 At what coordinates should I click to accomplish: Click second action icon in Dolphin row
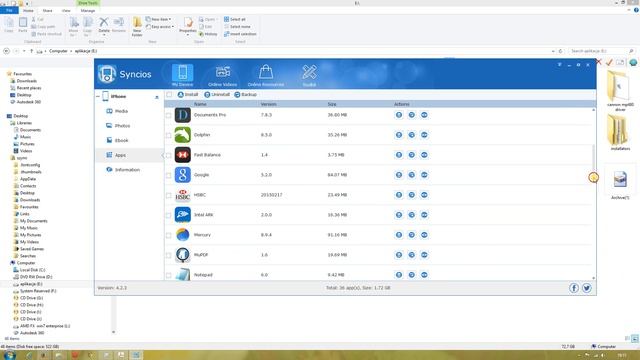click(x=411, y=135)
